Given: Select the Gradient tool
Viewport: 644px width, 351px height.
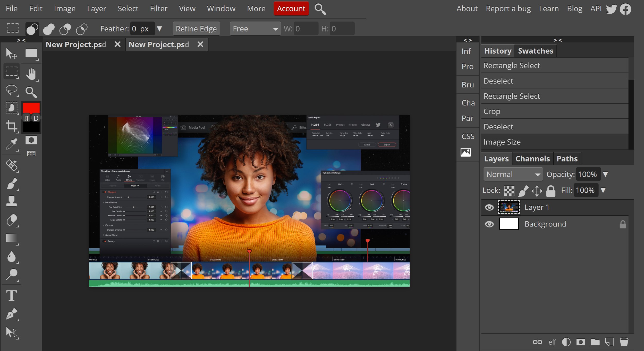Looking at the screenshot, I should tap(12, 238).
